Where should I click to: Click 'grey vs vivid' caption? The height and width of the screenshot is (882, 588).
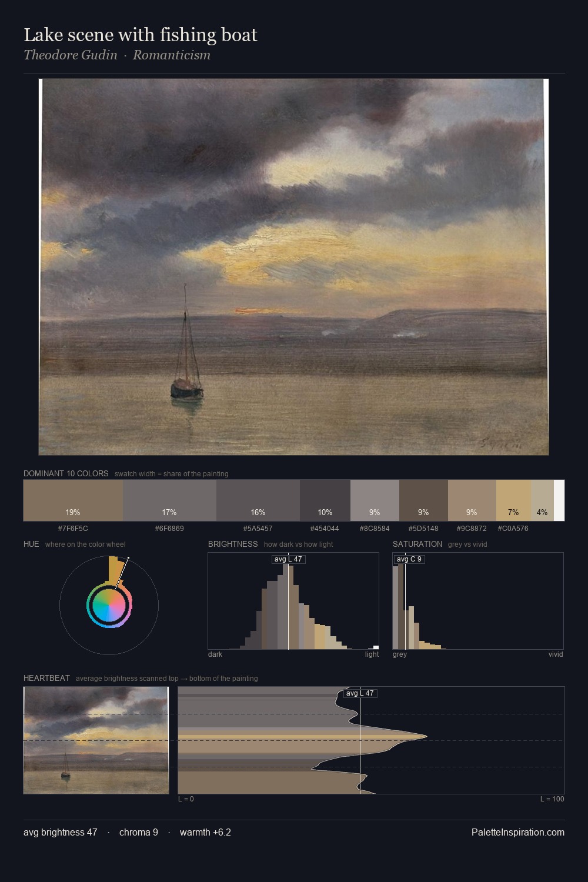[x=467, y=544]
